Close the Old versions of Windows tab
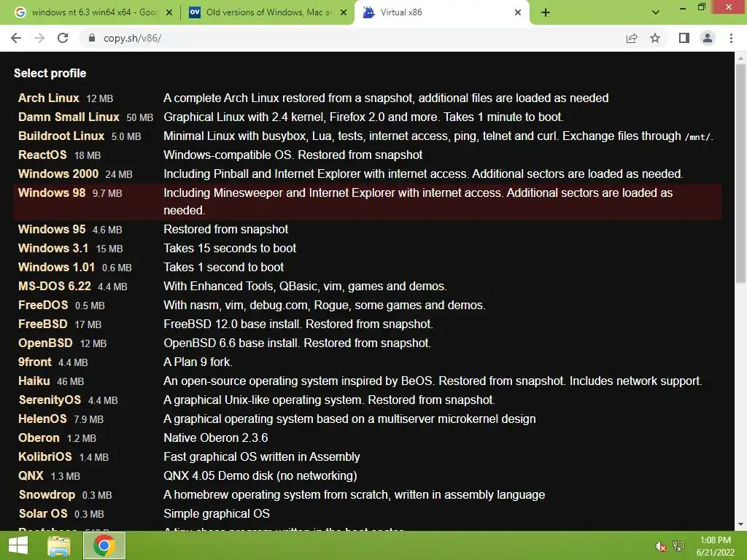Screen dimensions: 747x560 344,12
